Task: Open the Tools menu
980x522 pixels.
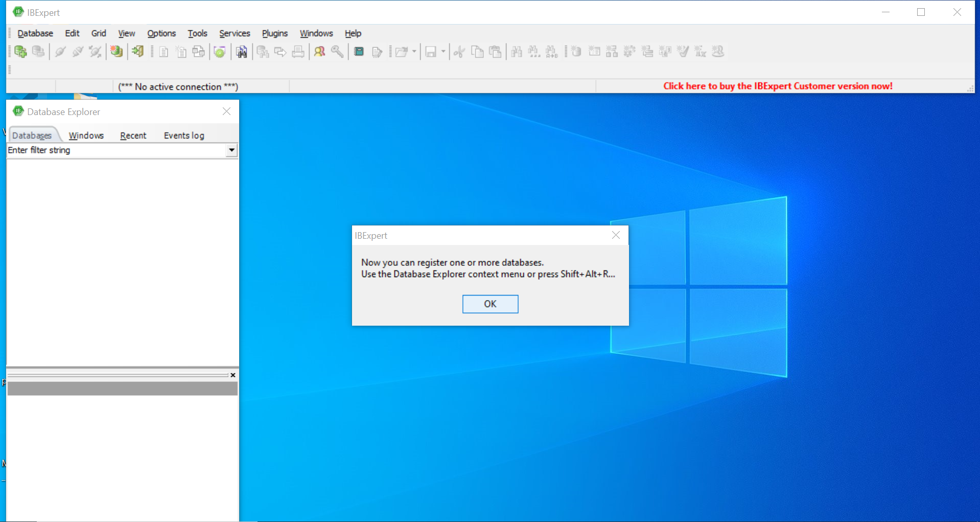Action: (197, 33)
